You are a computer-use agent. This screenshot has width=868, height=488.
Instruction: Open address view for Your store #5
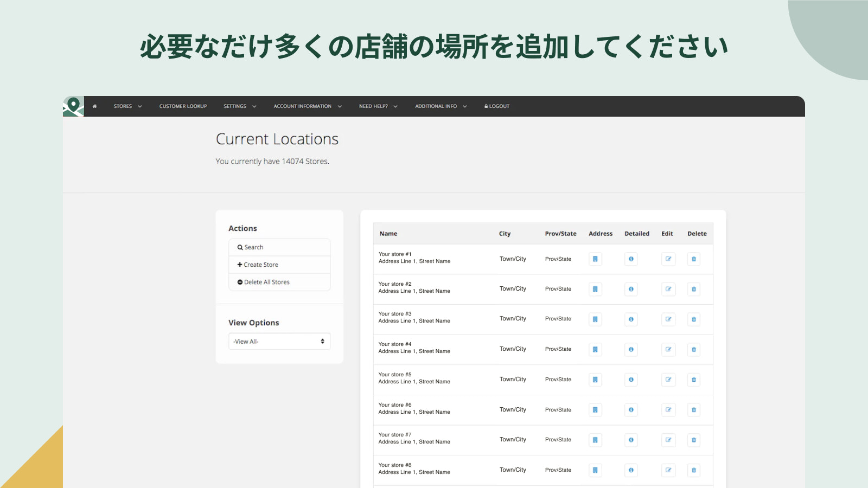[595, 380]
